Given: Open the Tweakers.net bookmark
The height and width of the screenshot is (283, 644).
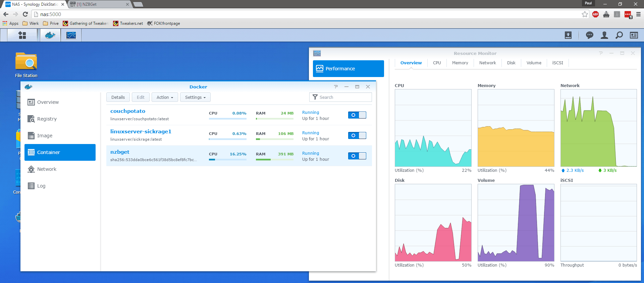Looking at the screenshot, I should point(128,23).
